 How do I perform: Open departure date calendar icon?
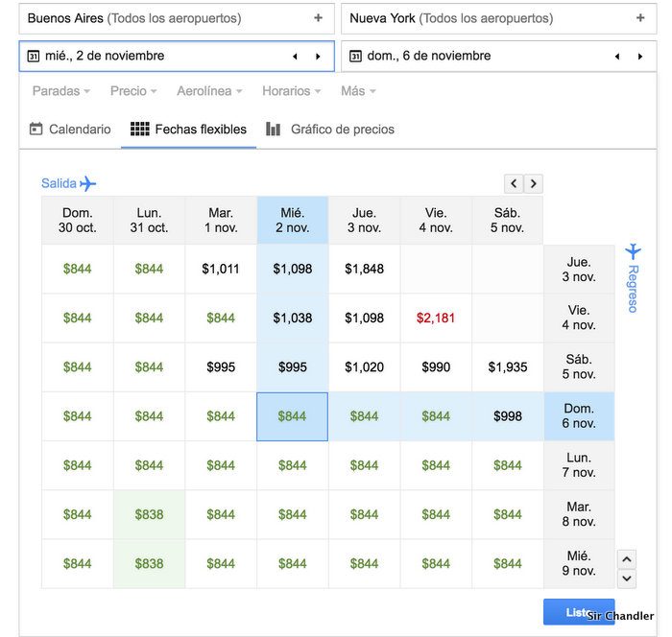34,56
